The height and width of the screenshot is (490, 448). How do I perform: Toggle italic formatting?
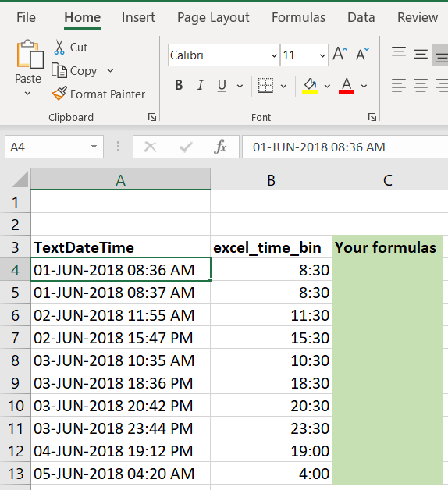point(201,85)
